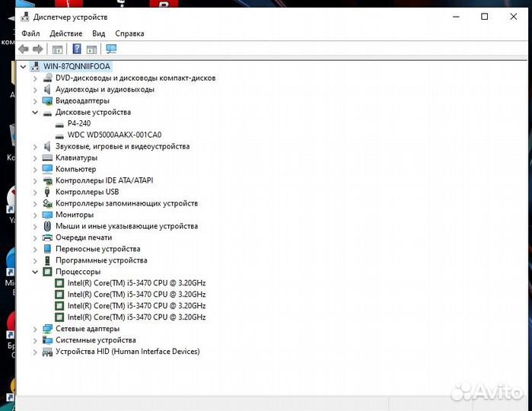
Task: Minimize the Диспетчер устройств window
Action: click(x=457, y=17)
